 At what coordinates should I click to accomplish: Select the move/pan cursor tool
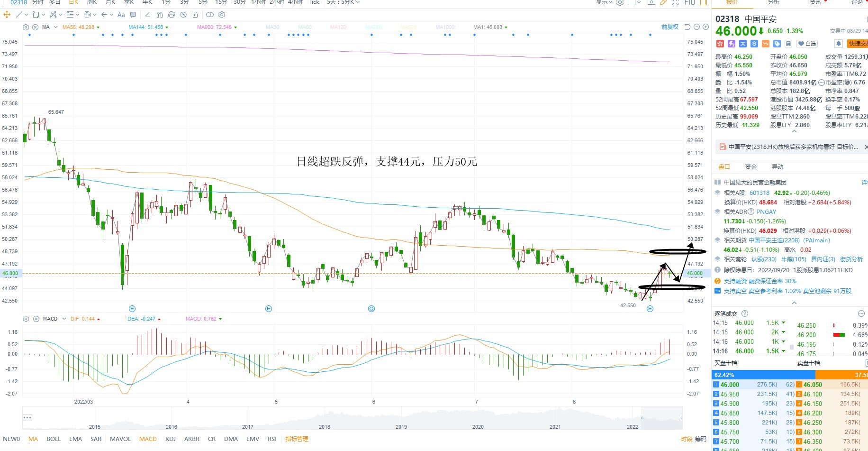7,15
